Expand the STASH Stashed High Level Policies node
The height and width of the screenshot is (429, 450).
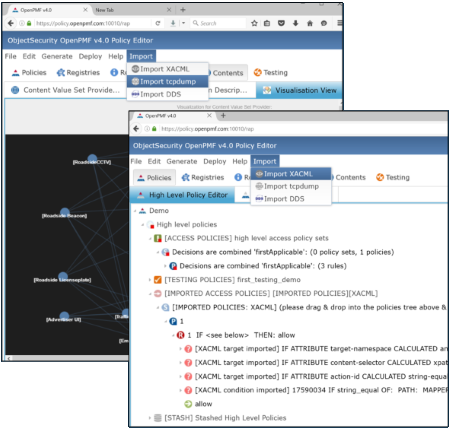[150, 418]
